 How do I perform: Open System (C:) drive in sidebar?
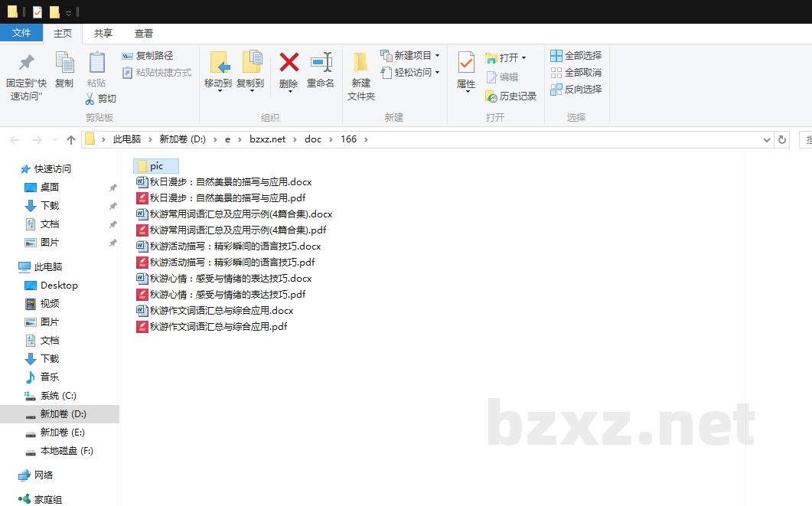[x=58, y=396]
